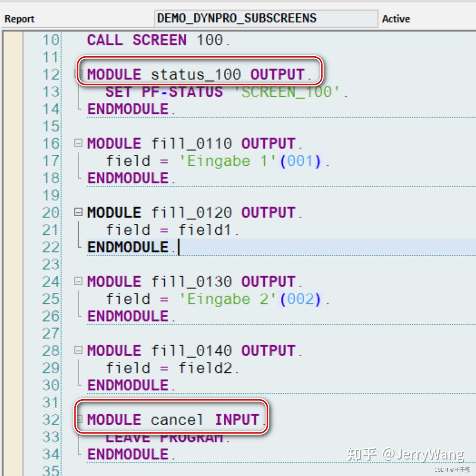Place cursor on CALL SCREEN 100 statement
Viewport: 476px width, 476px height.
pyautogui.click(x=152, y=40)
